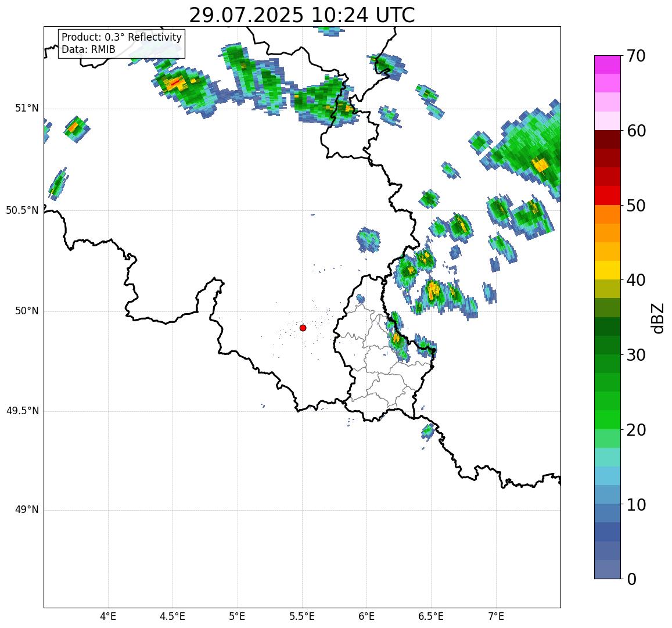Image resolution: width=672 pixels, height=628 pixels.
Task: Click the 0 dBZ colorbar label
Action: (x=632, y=579)
